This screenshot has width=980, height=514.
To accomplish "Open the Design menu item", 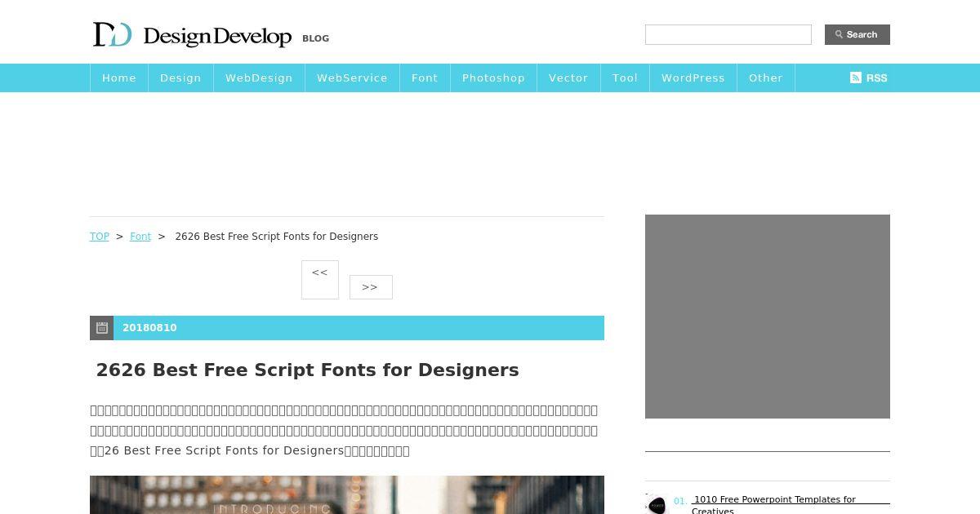I will pyautogui.click(x=180, y=78).
